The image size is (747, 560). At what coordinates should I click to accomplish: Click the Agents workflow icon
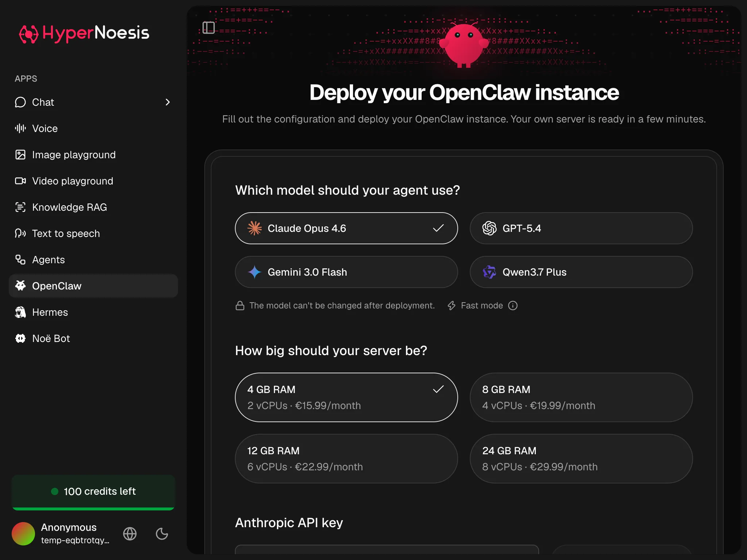[20, 260]
